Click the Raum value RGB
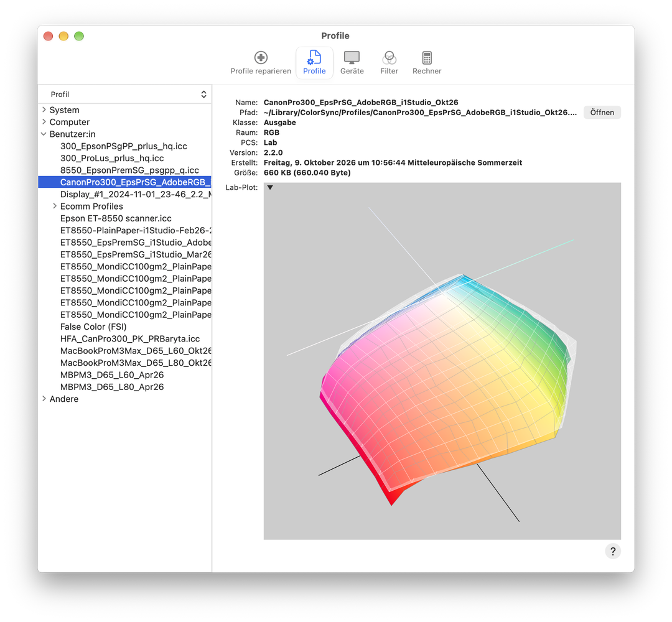Image resolution: width=672 pixels, height=622 pixels. (271, 132)
